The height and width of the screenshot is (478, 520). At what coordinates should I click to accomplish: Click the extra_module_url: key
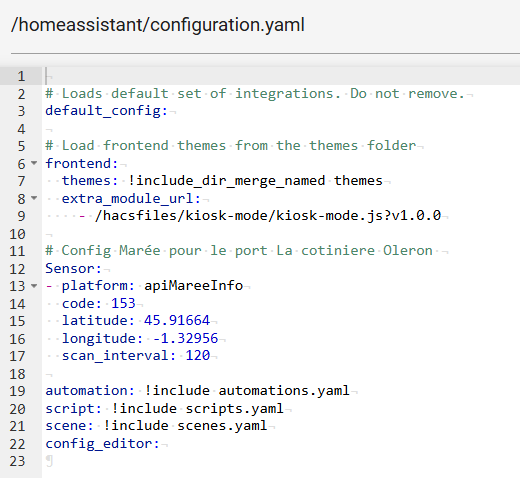[131, 198]
